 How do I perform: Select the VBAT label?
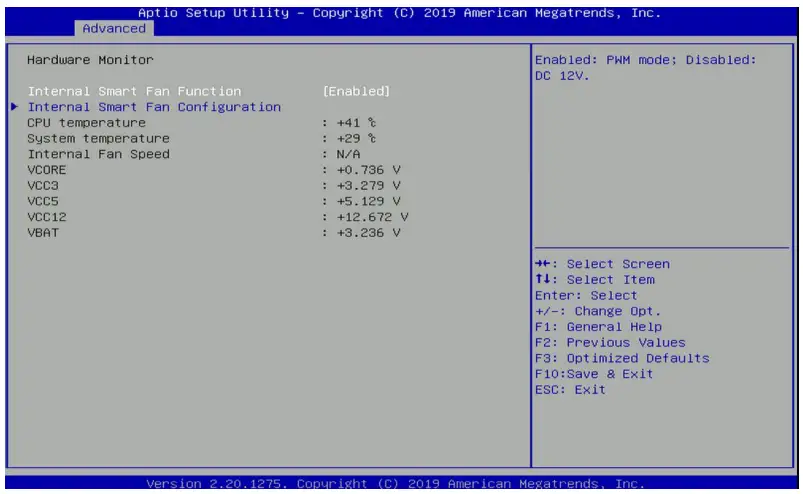[x=43, y=233]
